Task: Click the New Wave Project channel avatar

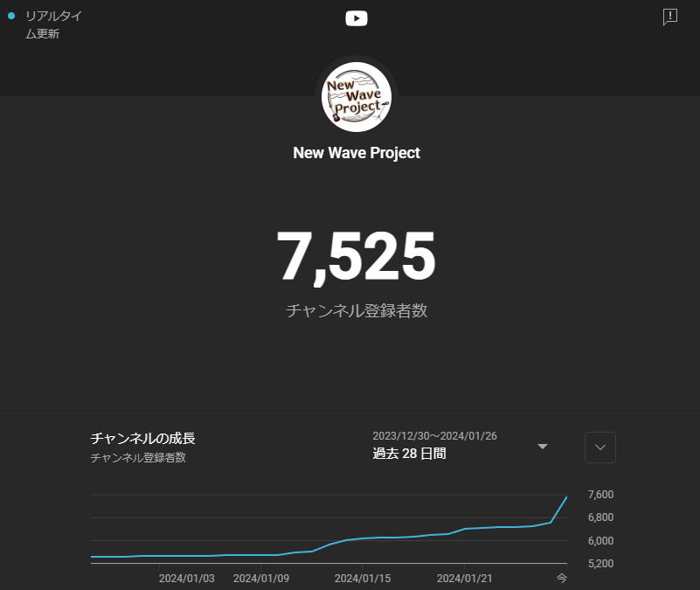Action: point(356,96)
